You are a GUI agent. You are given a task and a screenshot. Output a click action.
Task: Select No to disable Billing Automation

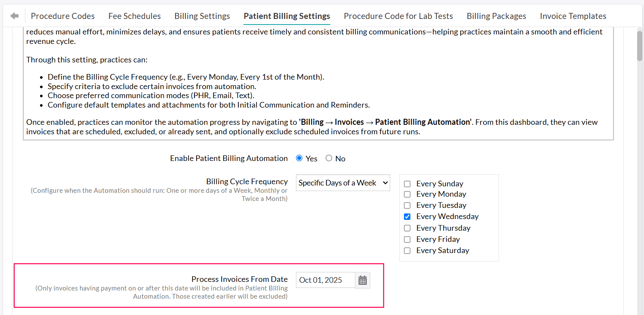329,158
